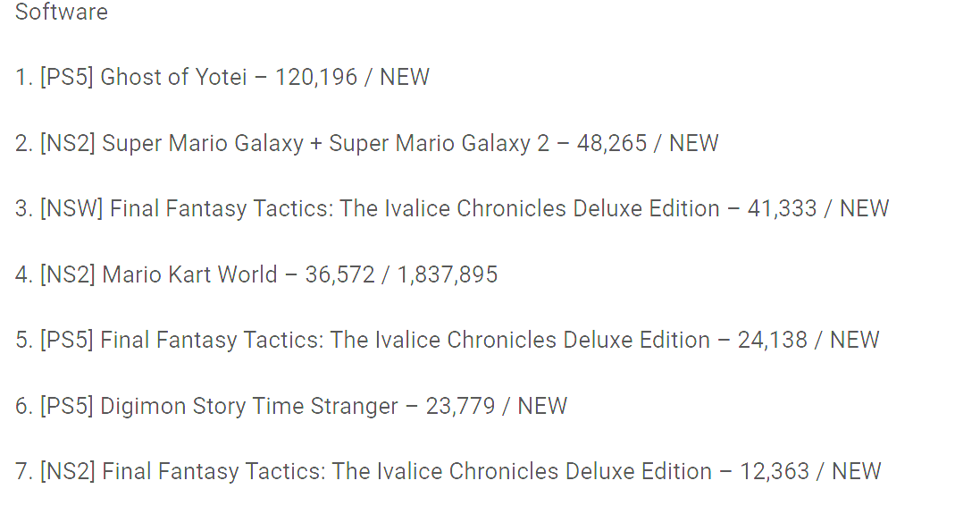Viewport: 980px width, 506px height.
Task: Click the 36,572 weekly sales number
Action: pos(339,275)
